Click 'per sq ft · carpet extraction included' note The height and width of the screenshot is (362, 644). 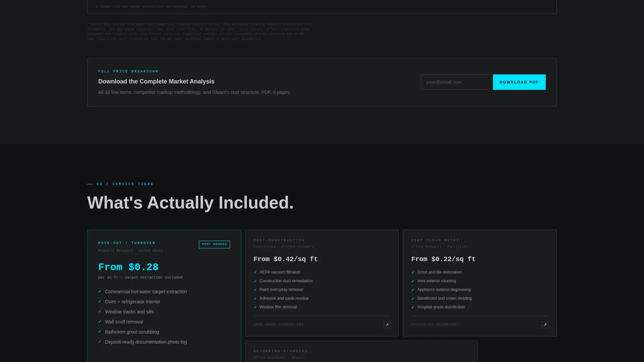[x=140, y=278]
